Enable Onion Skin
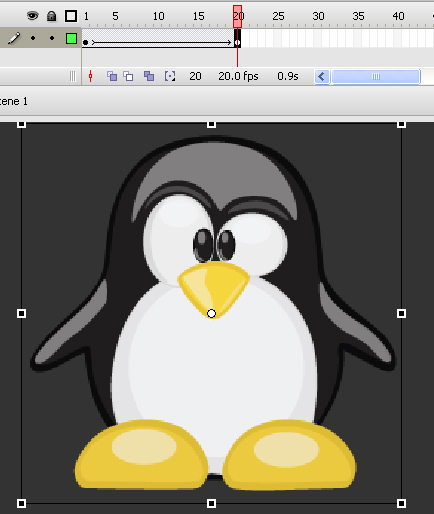Viewport: 434px width, 514px height. pyautogui.click(x=112, y=76)
